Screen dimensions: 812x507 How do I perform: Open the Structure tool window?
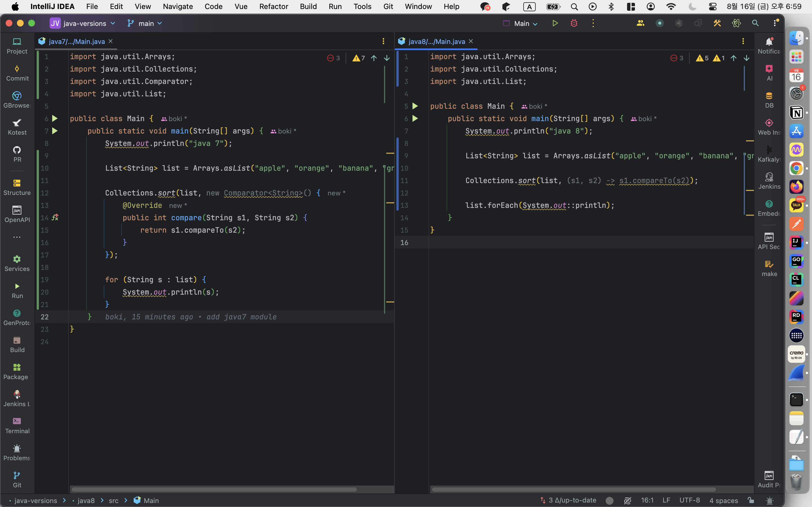click(17, 187)
